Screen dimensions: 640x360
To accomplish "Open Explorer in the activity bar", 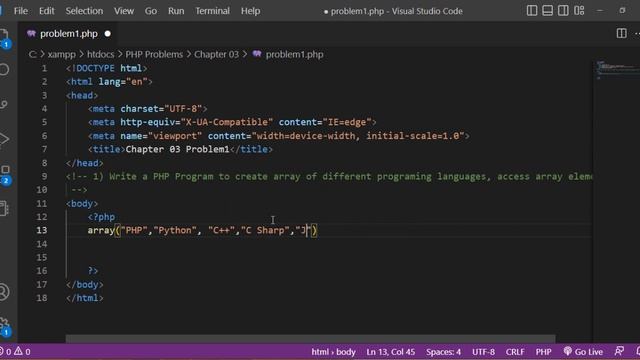I will coord(4,38).
